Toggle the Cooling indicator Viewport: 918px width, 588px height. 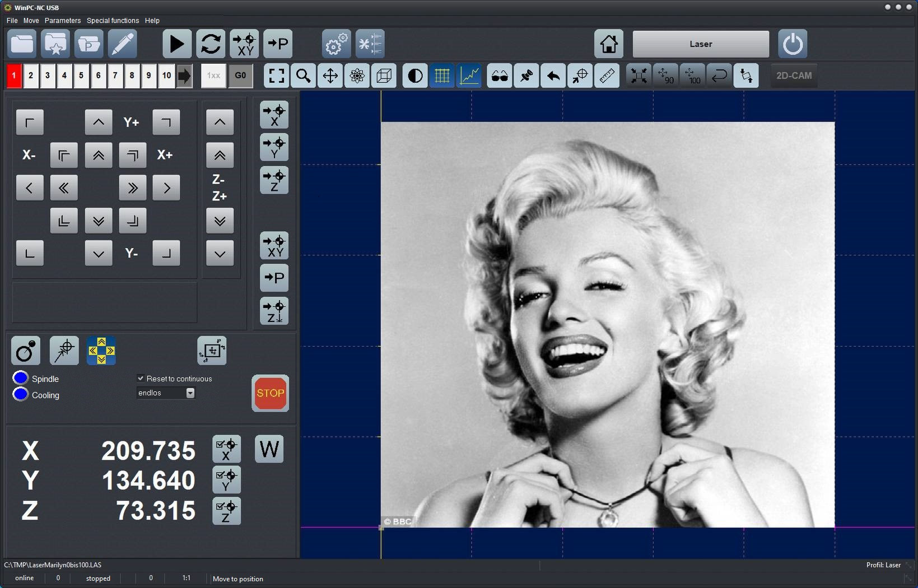tap(20, 394)
